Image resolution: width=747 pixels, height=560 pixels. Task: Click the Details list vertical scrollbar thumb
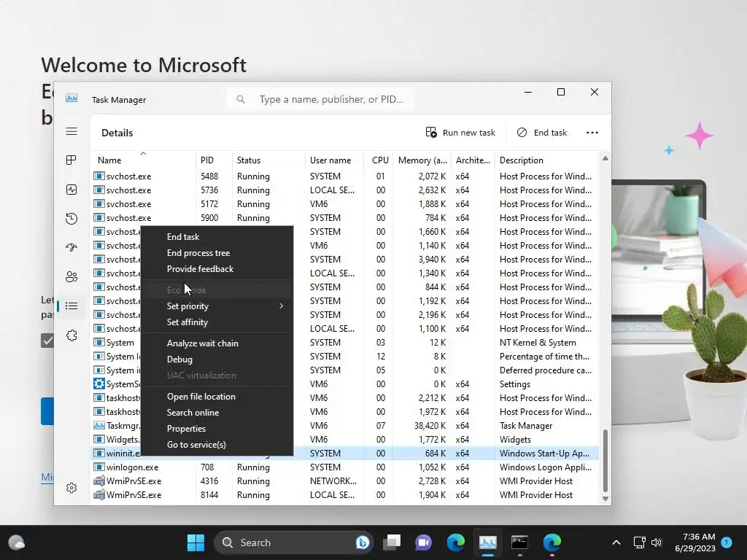point(605,461)
